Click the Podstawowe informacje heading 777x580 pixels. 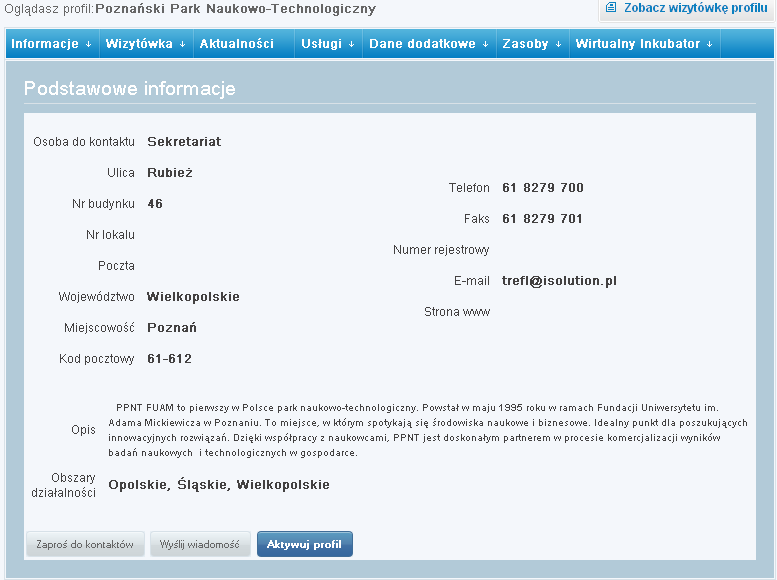tap(130, 89)
